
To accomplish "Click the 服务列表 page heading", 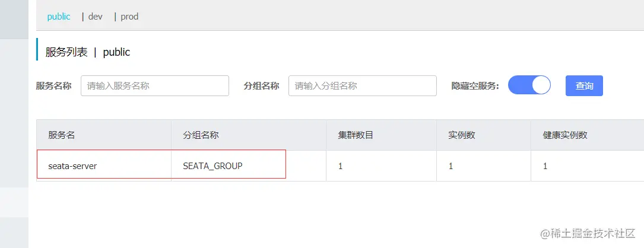I will pyautogui.click(x=66, y=52).
